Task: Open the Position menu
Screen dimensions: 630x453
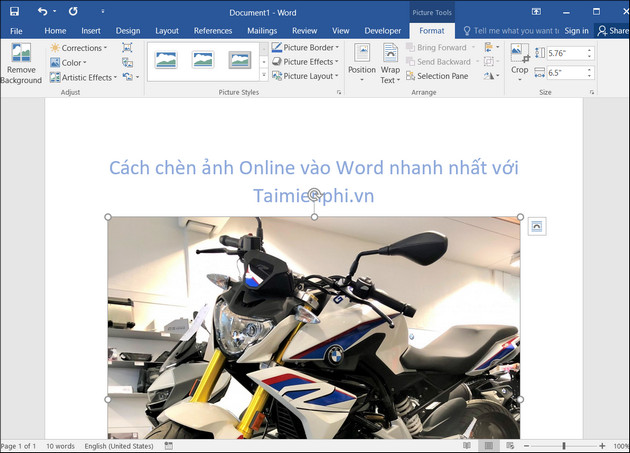Action: point(362,63)
